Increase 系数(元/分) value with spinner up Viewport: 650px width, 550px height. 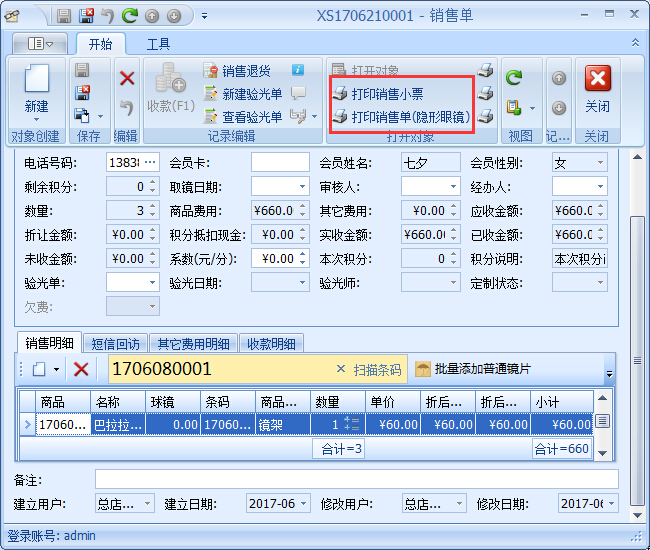[303, 254]
